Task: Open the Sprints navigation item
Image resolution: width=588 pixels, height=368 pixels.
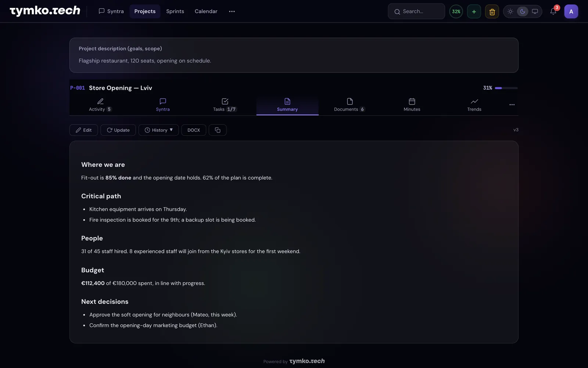Action: tap(175, 11)
